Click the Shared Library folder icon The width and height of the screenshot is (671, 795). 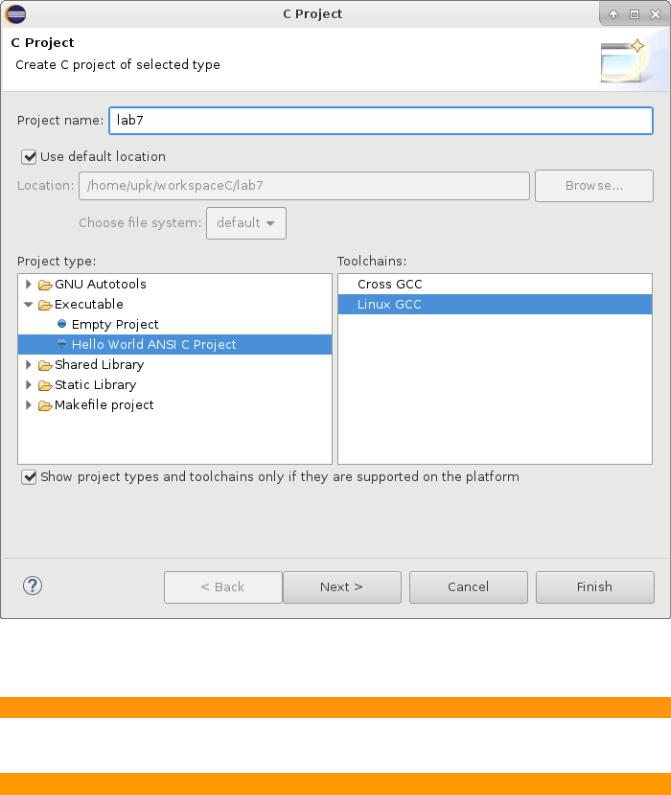point(45,365)
